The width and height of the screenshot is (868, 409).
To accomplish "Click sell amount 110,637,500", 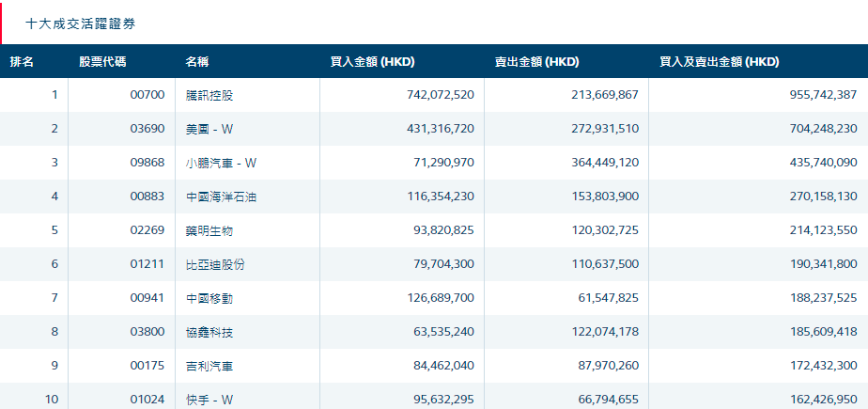I will tap(605, 264).
